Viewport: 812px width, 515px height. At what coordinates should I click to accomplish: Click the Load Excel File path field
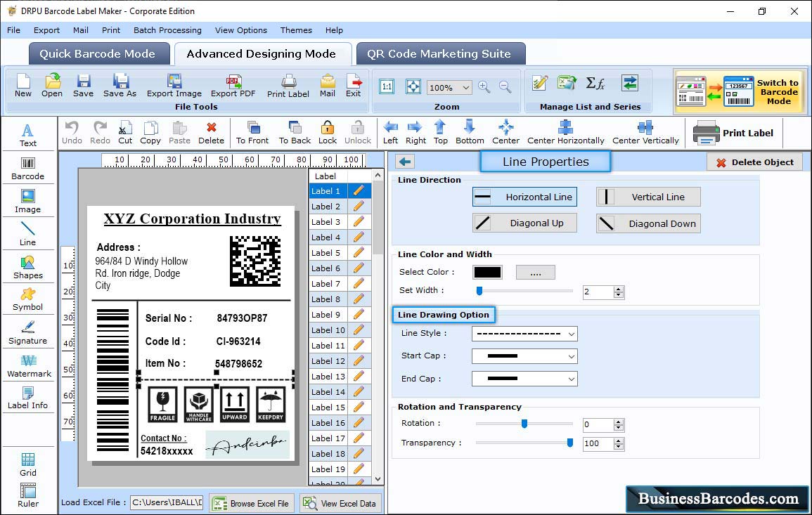[166, 502]
